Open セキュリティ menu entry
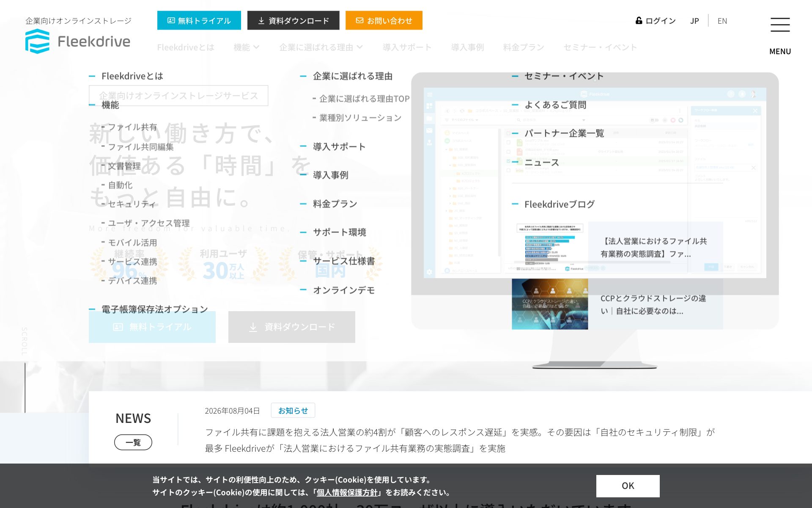 click(132, 204)
